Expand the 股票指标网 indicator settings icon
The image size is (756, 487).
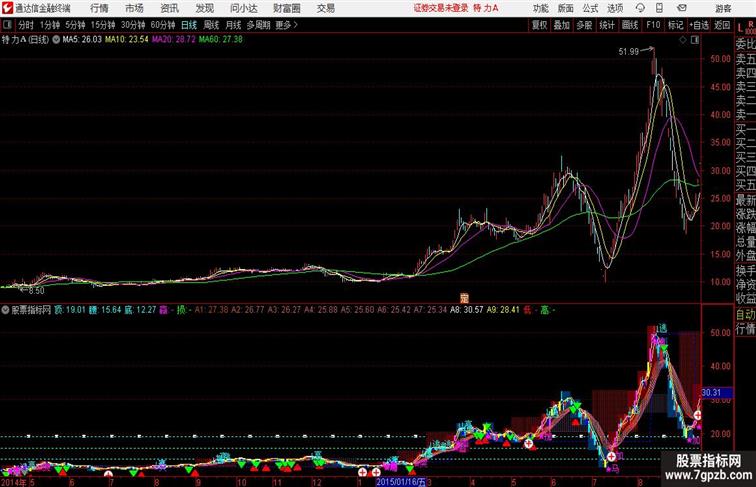5,310
